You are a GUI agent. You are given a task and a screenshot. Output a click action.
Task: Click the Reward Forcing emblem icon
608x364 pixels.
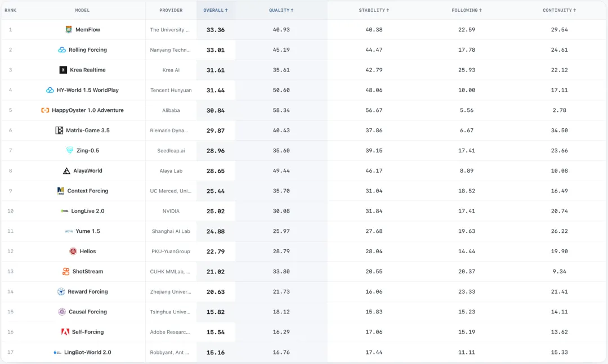coord(61,291)
